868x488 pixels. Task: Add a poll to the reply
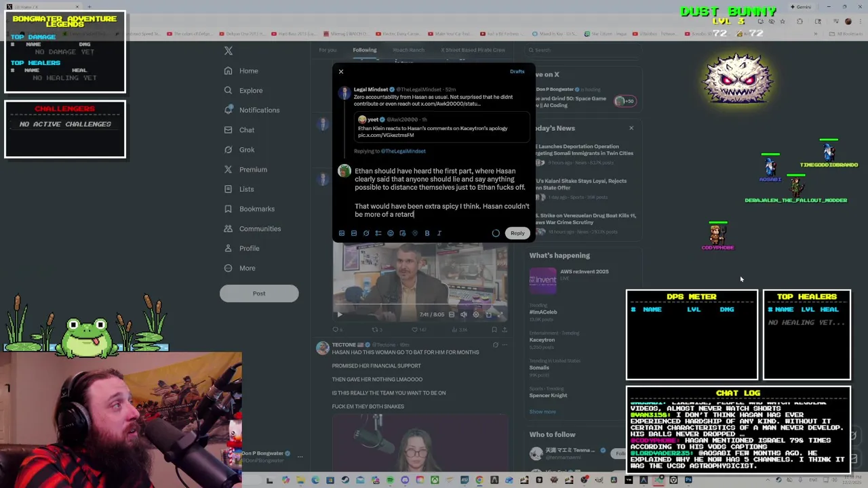[x=378, y=233]
